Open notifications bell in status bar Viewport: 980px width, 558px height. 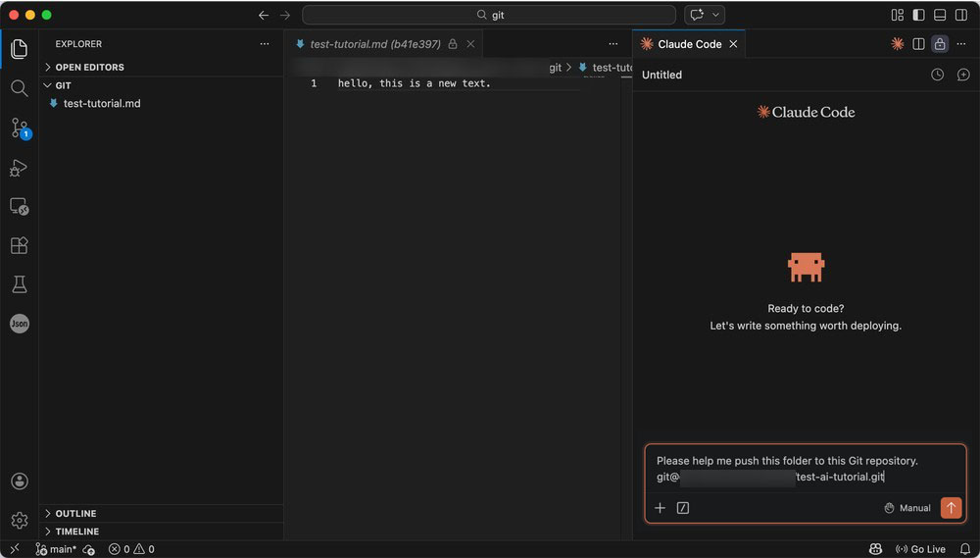pos(965,549)
